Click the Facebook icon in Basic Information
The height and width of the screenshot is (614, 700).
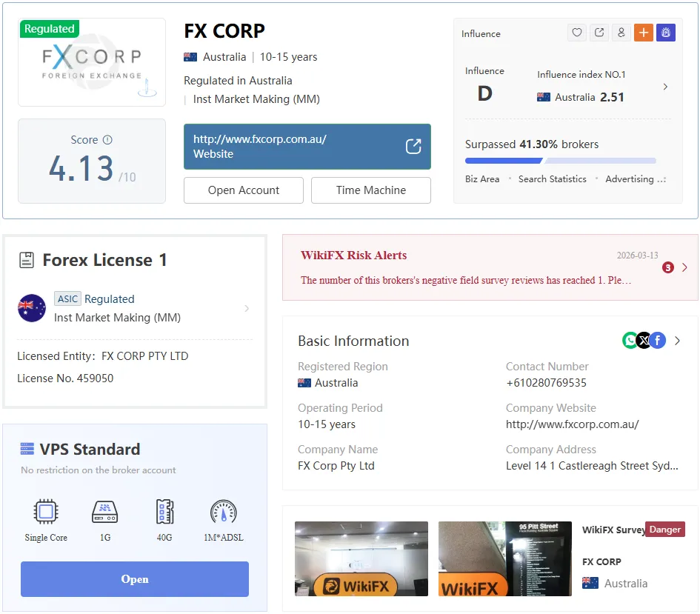click(658, 341)
